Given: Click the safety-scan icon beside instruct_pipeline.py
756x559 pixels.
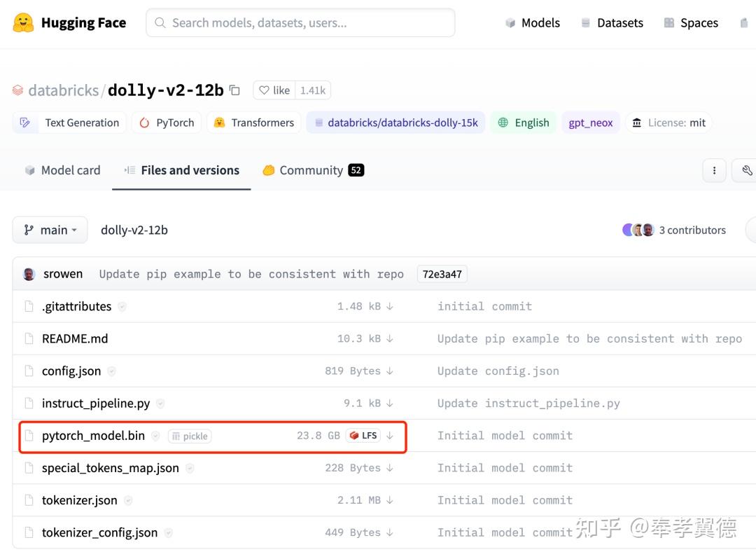Looking at the screenshot, I should 160,403.
